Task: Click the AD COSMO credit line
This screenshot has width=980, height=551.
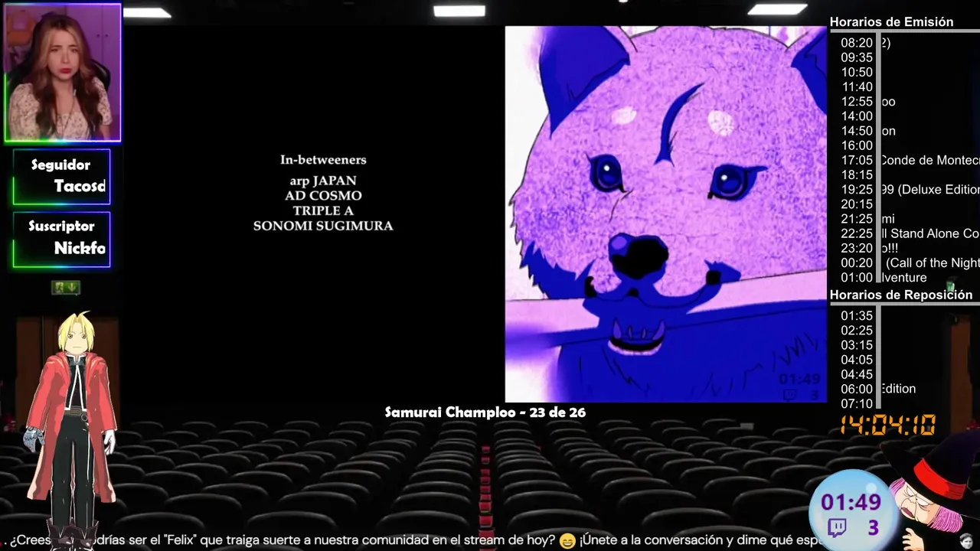Action: [x=323, y=196]
